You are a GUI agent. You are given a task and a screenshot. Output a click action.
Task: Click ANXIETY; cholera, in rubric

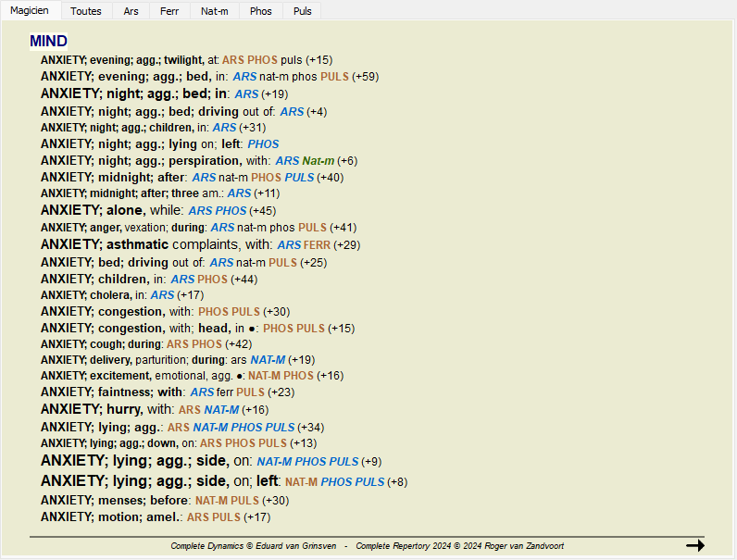coord(94,294)
